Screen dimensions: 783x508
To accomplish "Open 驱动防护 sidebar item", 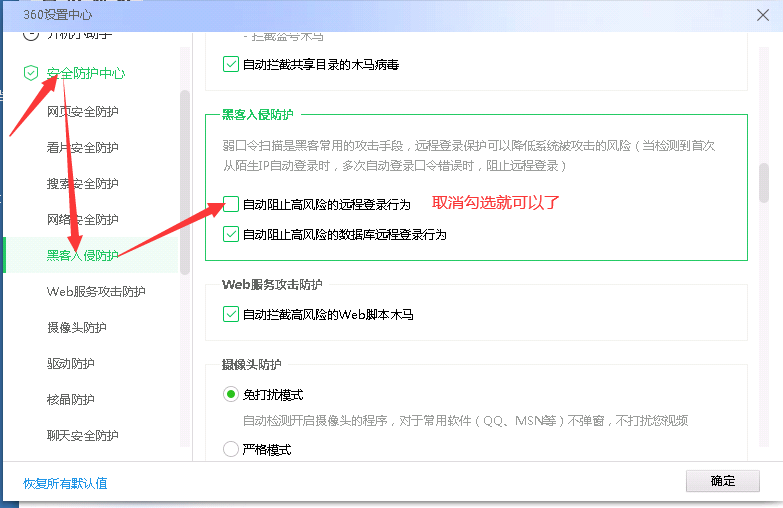I will (70, 363).
